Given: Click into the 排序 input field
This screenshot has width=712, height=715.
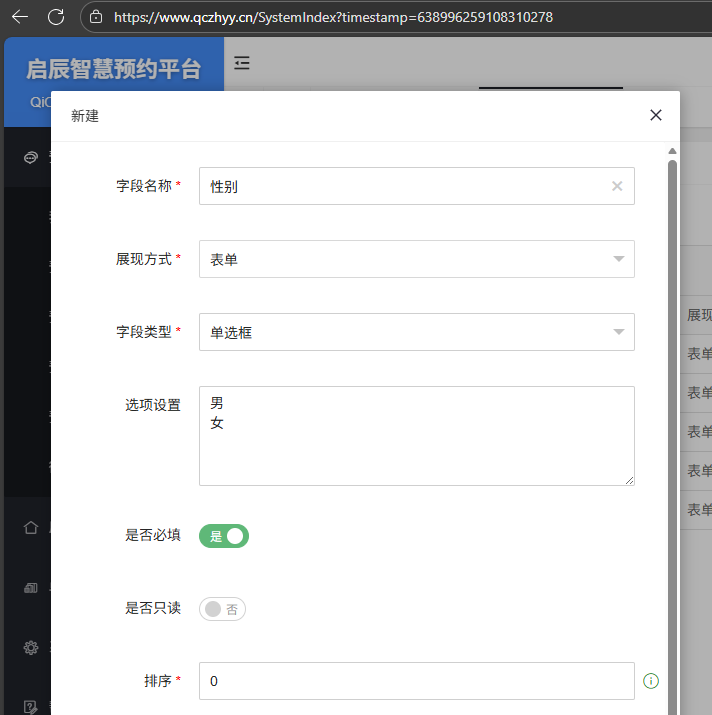Looking at the screenshot, I should tap(416, 681).
